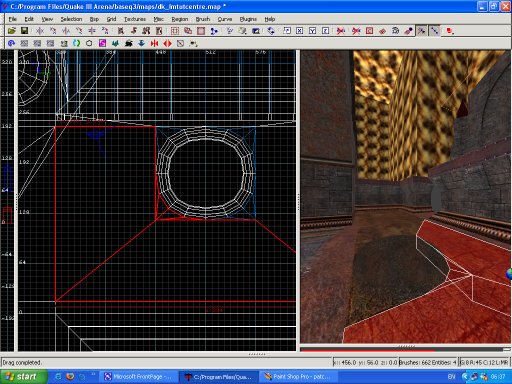Open the Bsp menu

click(x=94, y=19)
